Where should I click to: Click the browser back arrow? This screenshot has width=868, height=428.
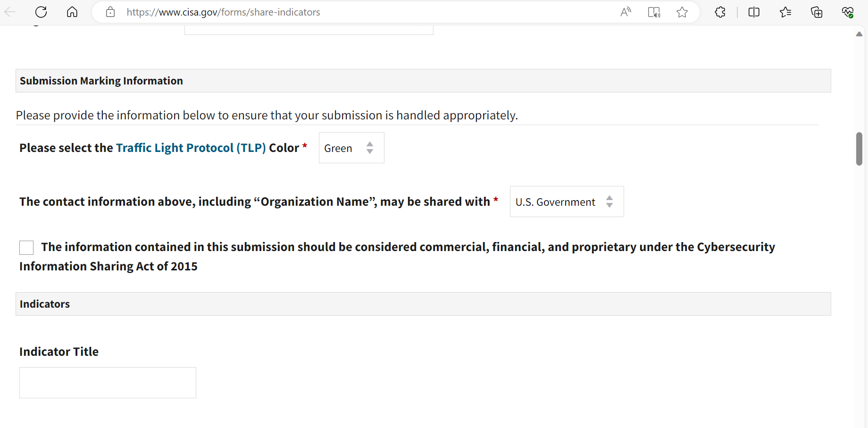click(x=10, y=12)
